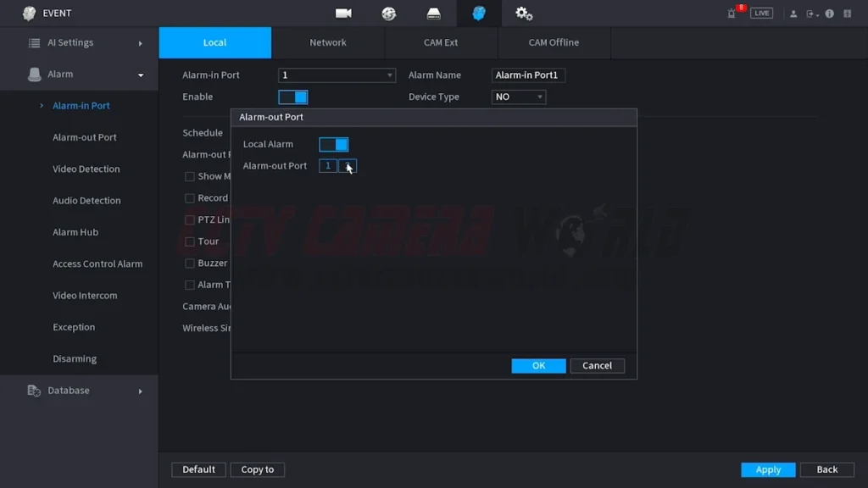
Task: Open system settings gears icon
Action: pos(524,14)
